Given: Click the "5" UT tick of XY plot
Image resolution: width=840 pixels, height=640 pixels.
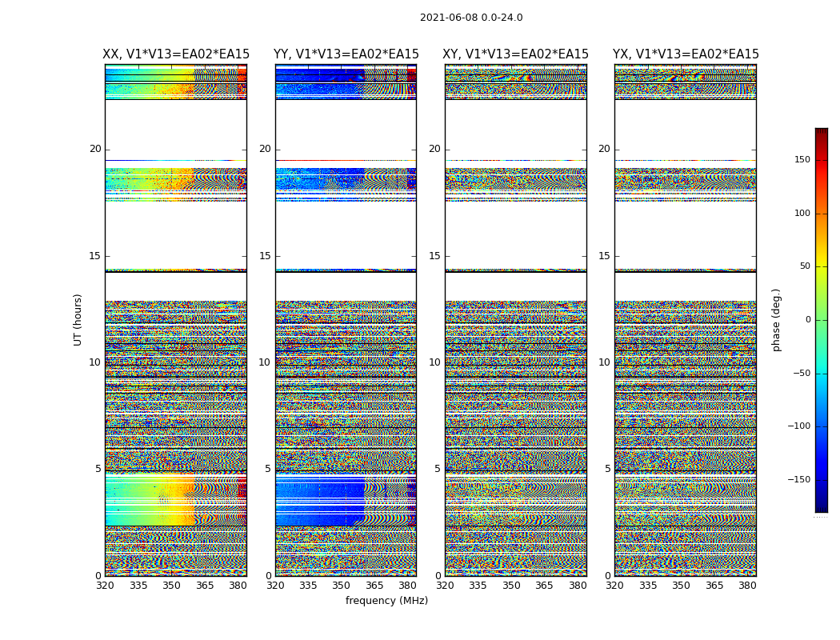Looking at the screenshot, I should tap(438, 469).
